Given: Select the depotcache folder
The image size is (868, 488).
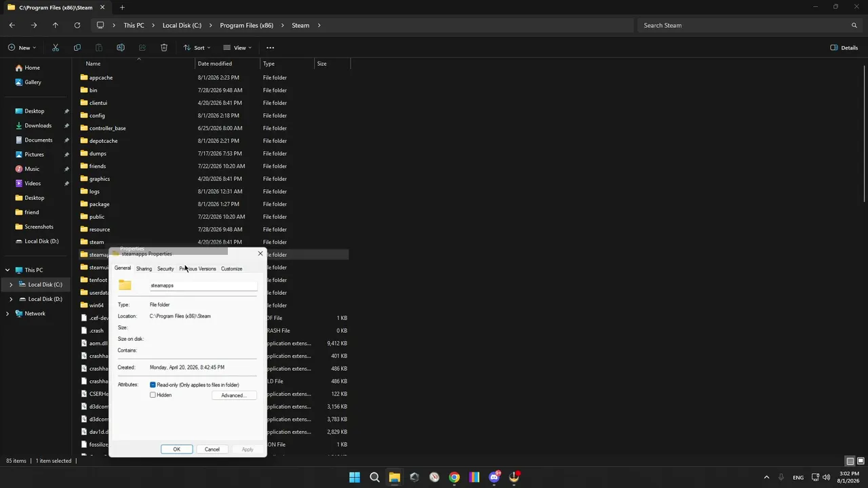Looking at the screenshot, I should point(103,141).
